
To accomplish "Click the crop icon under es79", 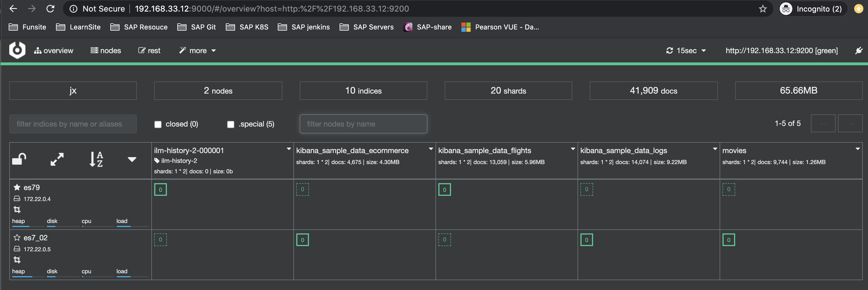I will 17,210.
